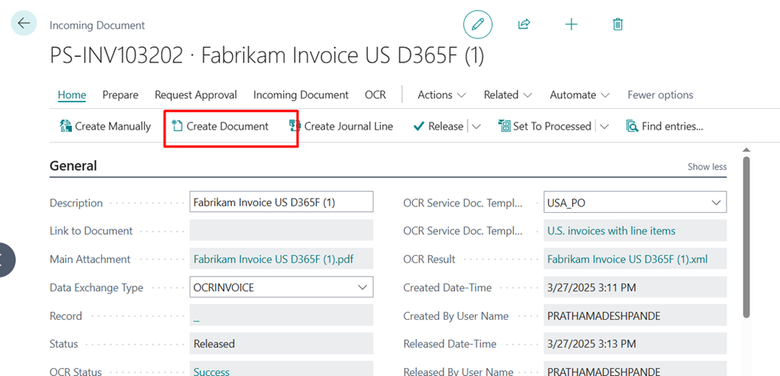Open the Data Exchange Type dropdown

click(281, 287)
